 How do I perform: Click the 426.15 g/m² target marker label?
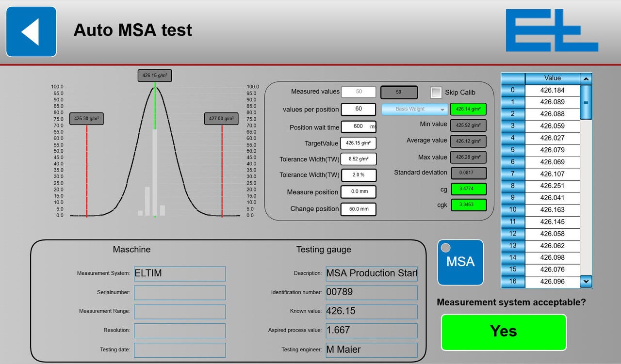pyautogui.click(x=154, y=76)
